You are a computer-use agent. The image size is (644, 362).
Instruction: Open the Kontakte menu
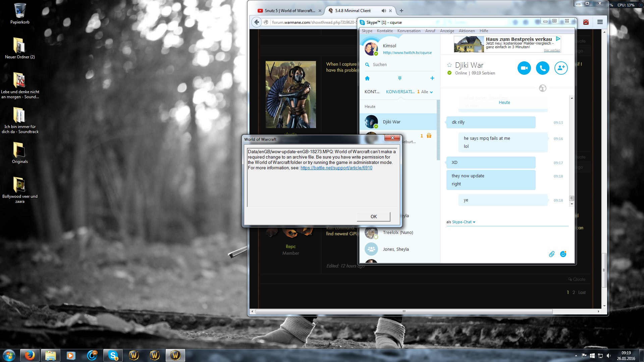pyautogui.click(x=385, y=31)
